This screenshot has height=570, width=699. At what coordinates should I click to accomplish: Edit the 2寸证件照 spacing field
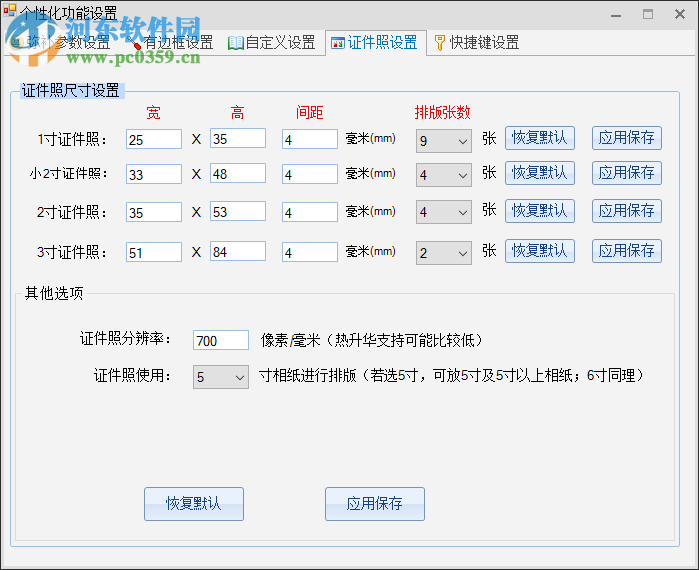310,212
